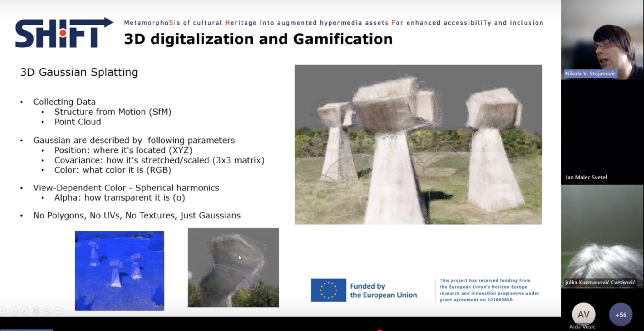
Task: Open the see-all-slides grid icon
Action: pyautogui.click(x=36, y=311)
